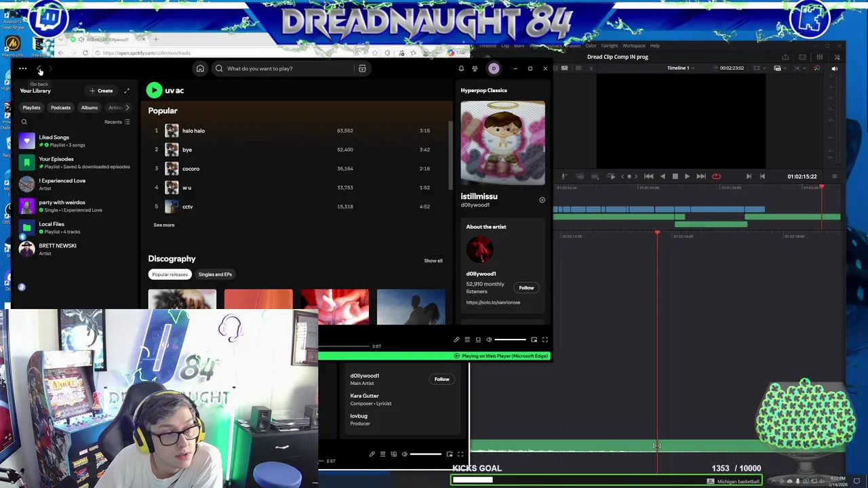Screen dimensions: 868x488
Task: Jump to the last frame in Resolve
Action: (x=701, y=176)
